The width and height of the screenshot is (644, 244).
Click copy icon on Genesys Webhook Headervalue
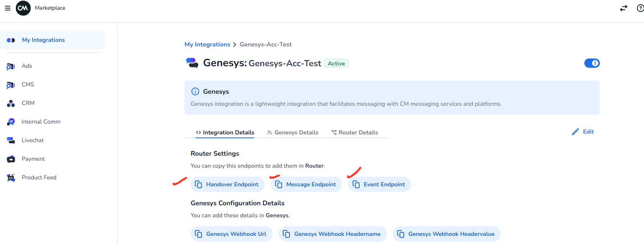(401, 234)
